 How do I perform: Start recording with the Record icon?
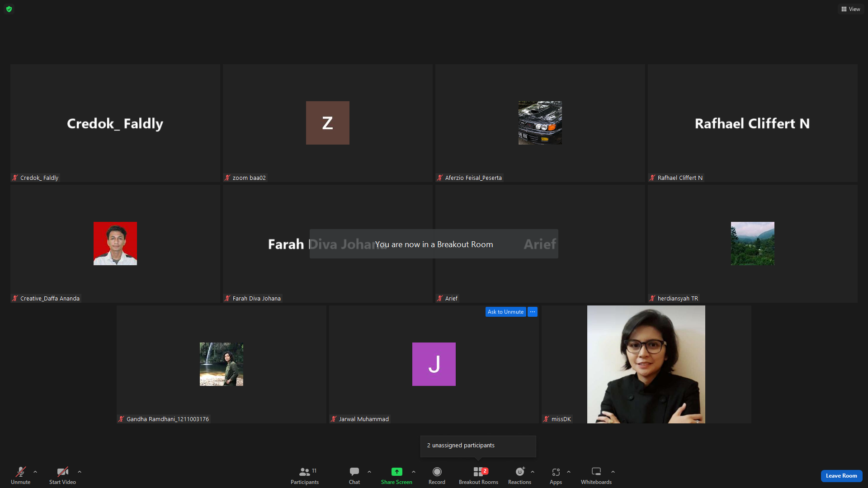tap(437, 472)
